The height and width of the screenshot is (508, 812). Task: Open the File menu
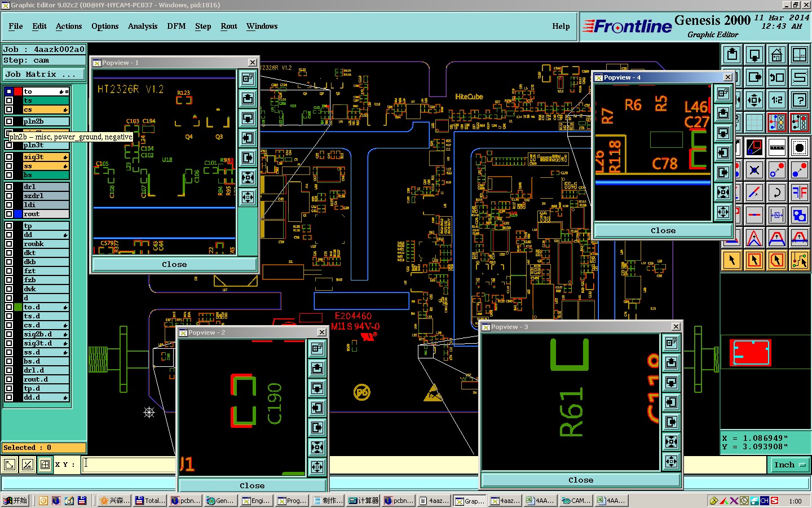(16, 26)
